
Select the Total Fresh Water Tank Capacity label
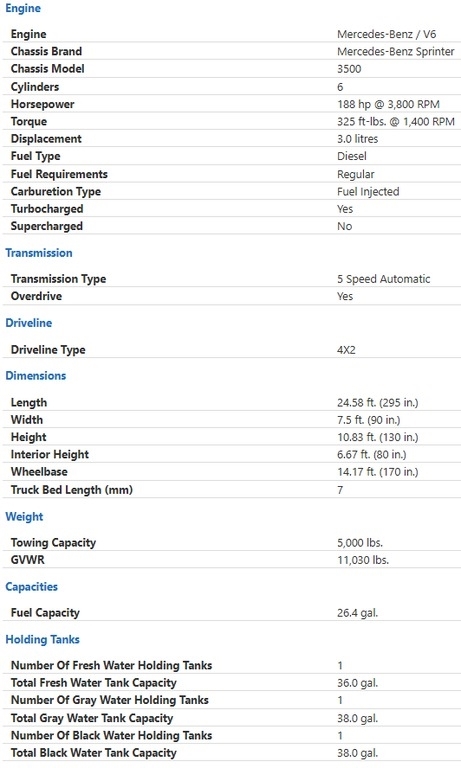click(94, 683)
